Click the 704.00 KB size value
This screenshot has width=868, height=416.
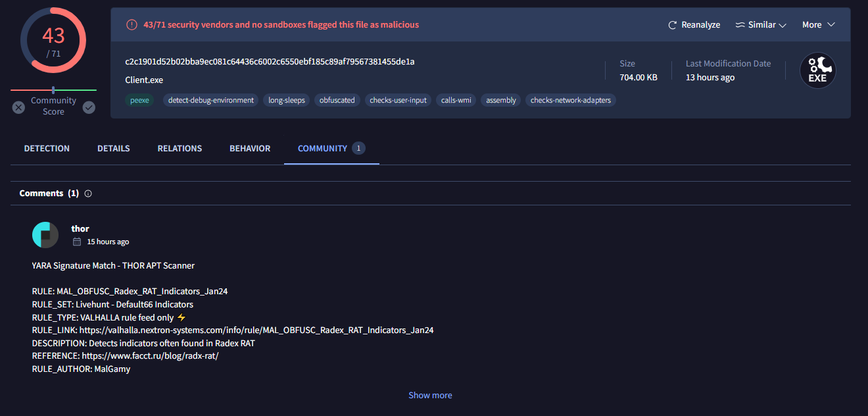pos(639,78)
